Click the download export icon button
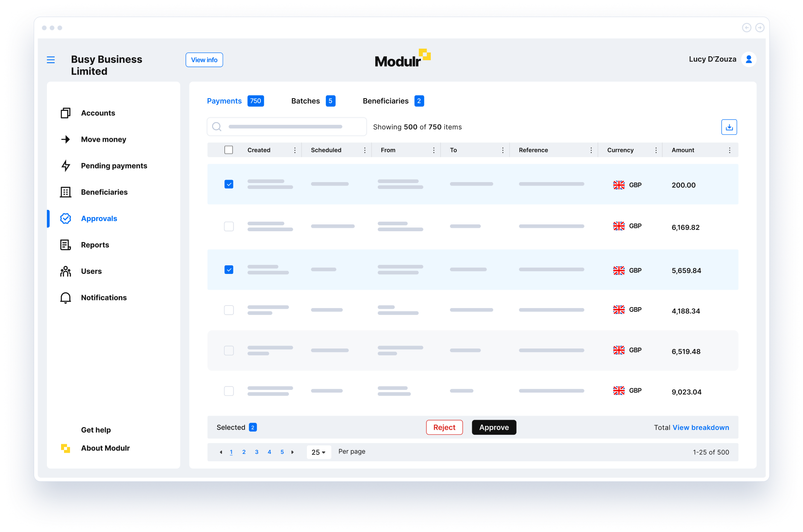 (729, 127)
